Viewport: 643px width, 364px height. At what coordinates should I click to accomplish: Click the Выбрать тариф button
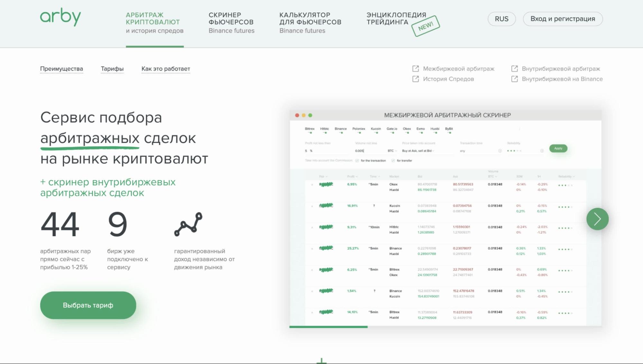click(88, 305)
